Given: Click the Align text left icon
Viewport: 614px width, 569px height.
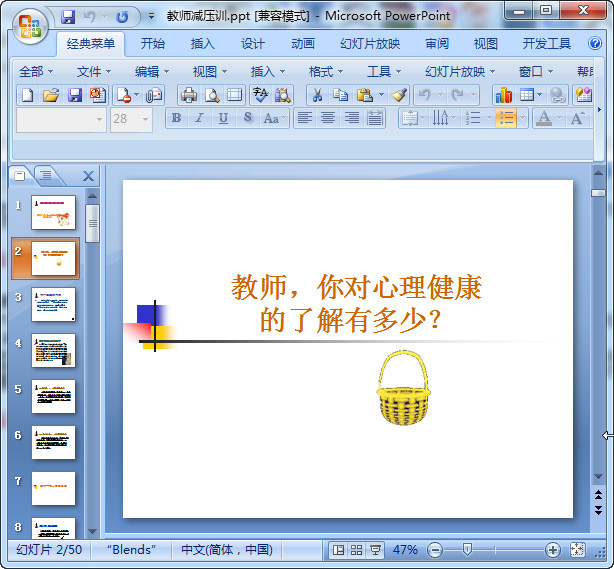Looking at the screenshot, I should (x=305, y=118).
